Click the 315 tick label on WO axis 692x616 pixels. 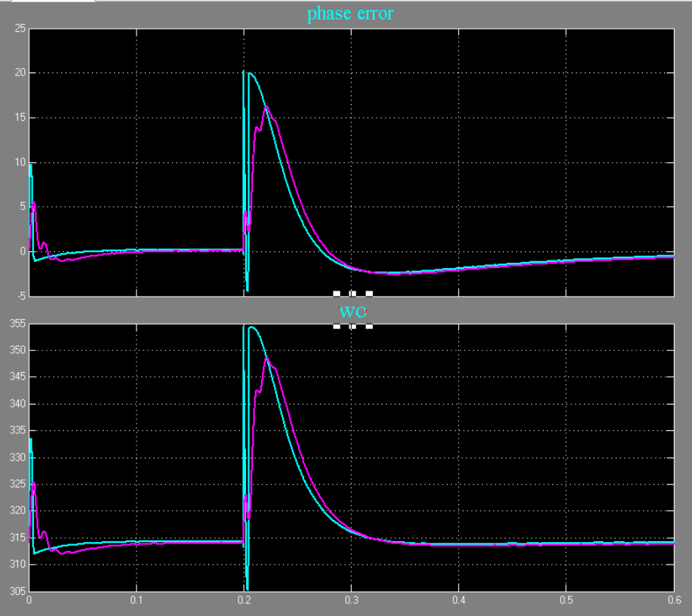[x=17, y=537]
